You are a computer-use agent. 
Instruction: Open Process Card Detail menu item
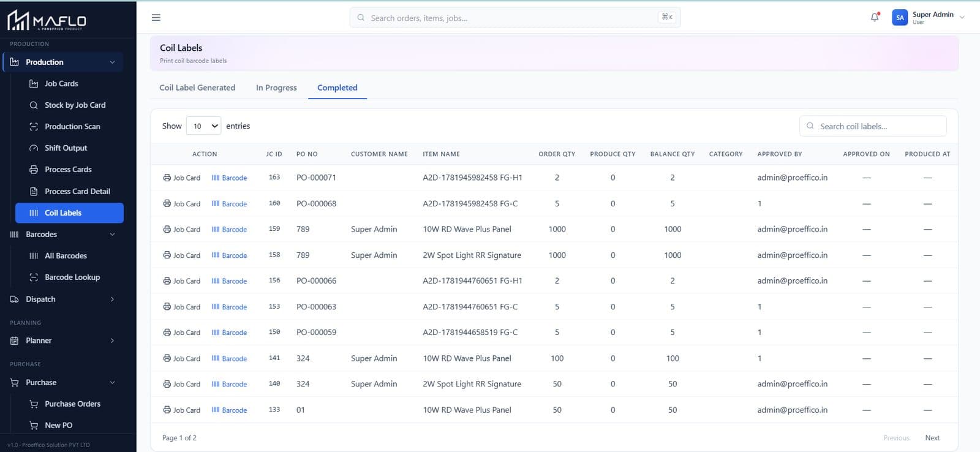pos(69,191)
